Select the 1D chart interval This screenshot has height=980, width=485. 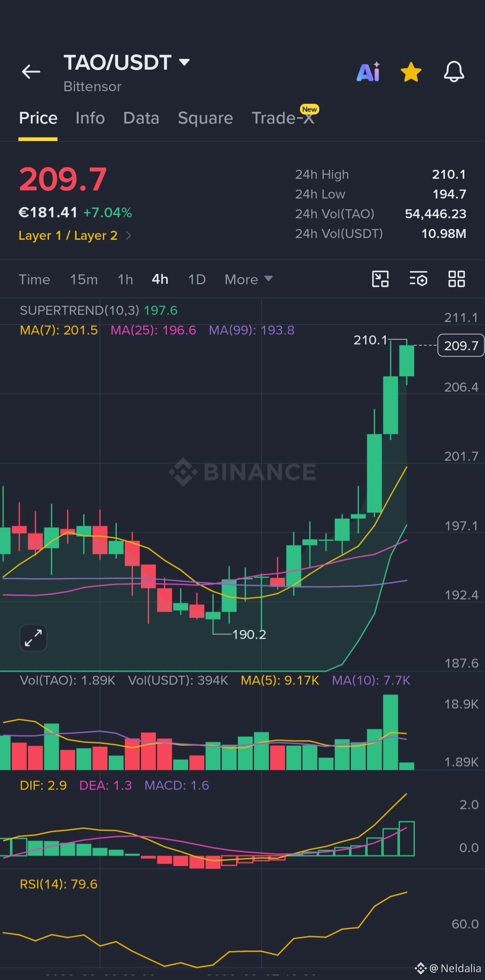pyautogui.click(x=197, y=279)
